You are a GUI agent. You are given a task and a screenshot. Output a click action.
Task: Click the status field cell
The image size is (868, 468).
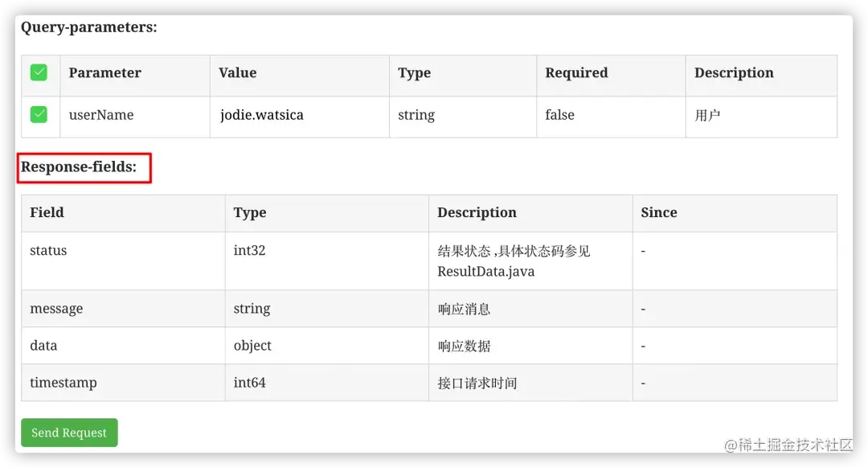point(123,261)
